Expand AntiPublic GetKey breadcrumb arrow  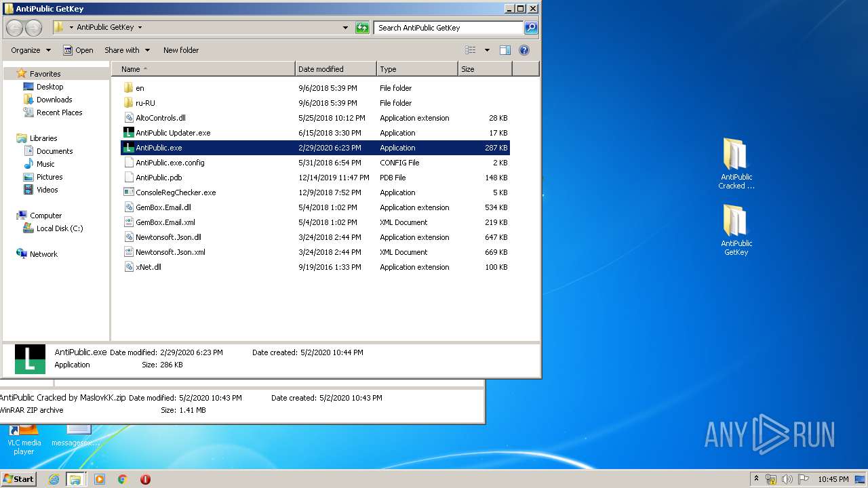pos(140,28)
